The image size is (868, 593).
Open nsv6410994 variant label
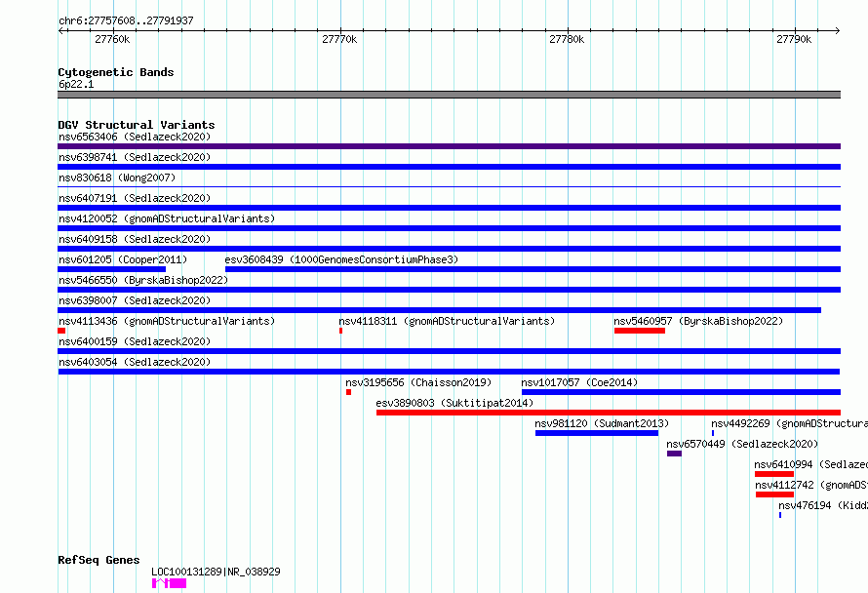811,464
